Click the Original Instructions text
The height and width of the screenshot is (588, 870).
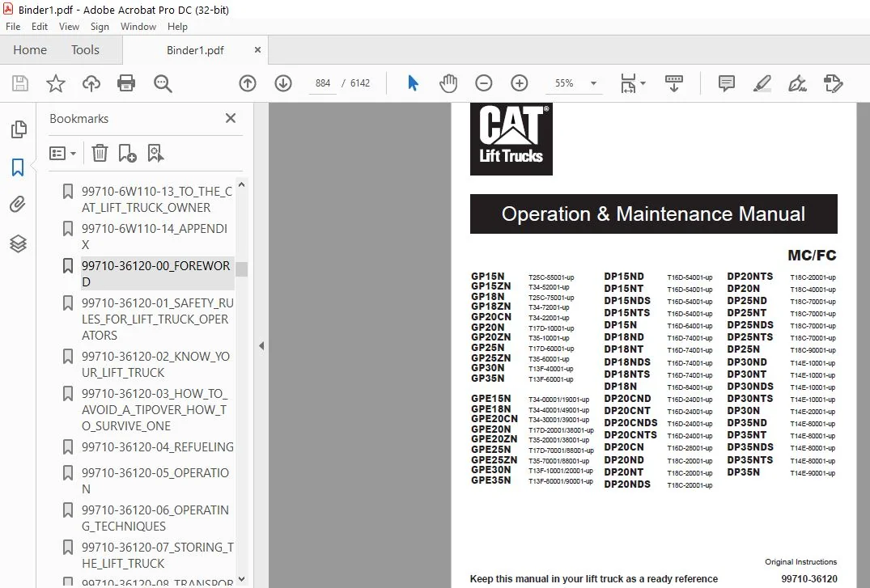click(x=800, y=562)
